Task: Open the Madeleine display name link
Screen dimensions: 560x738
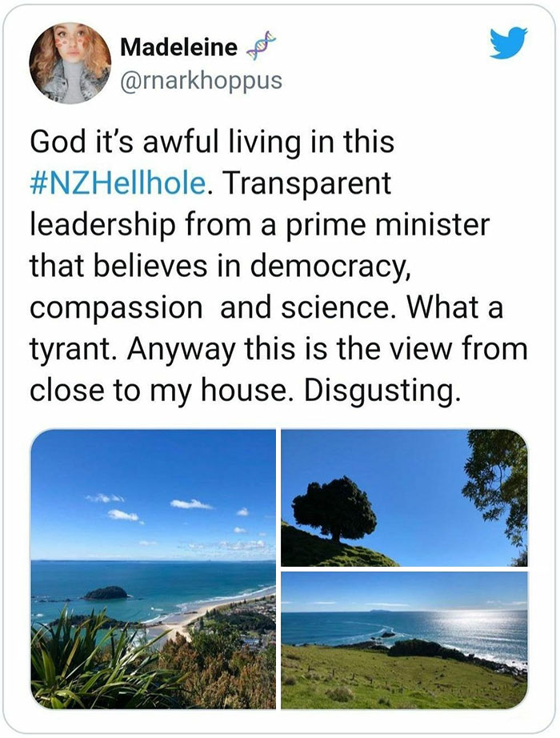Action: click(x=178, y=49)
